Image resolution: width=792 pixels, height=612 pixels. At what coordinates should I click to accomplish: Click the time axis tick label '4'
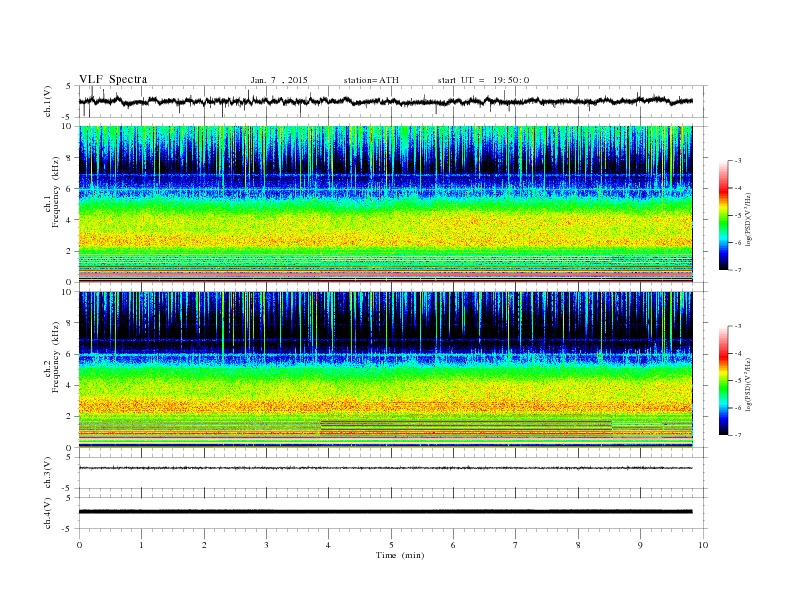point(329,545)
